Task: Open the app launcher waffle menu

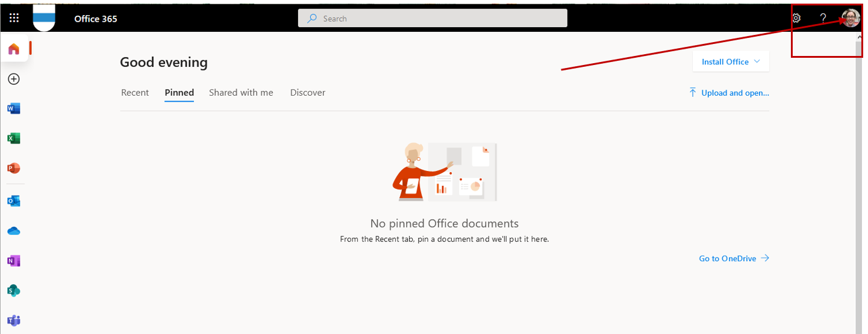Action: coord(14,18)
